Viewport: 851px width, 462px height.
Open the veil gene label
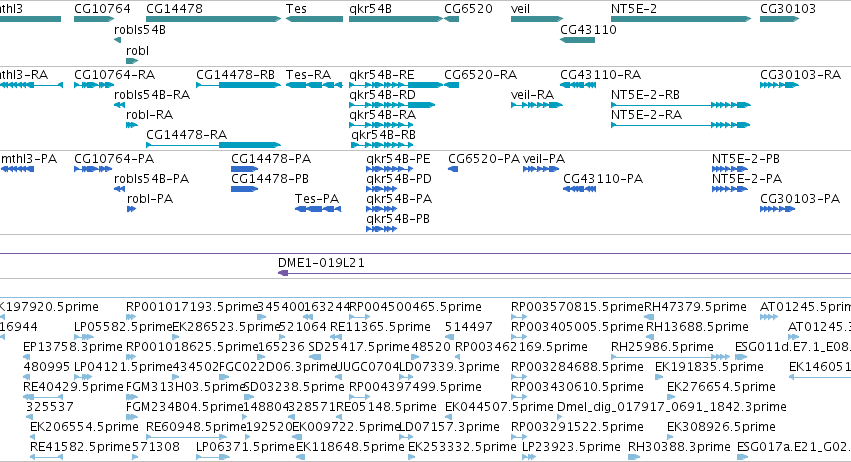tap(520, 9)
